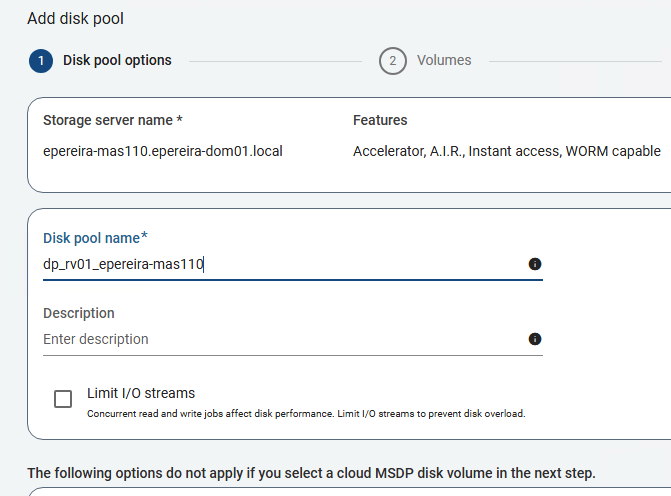
Task: Click the step 1 circle icon
Action: point(41,61)
